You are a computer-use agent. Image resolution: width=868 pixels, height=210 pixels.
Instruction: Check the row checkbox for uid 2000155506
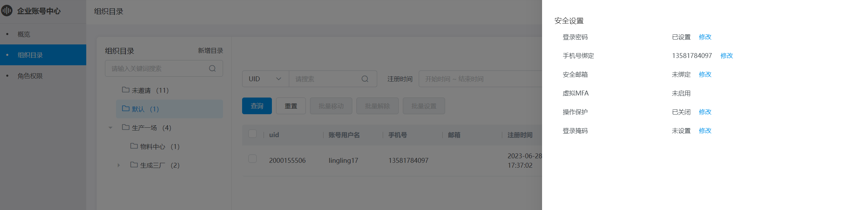(x=253, y=159)
